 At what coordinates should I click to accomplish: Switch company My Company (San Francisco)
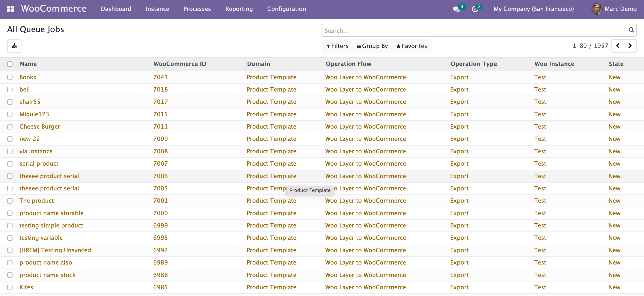click(534, 9)
